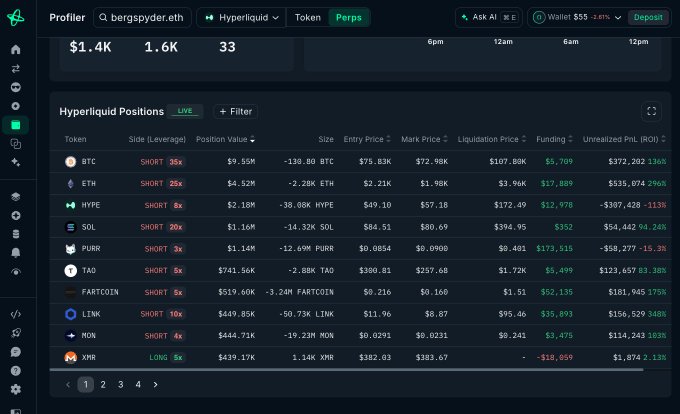
Task: Go to page 2 of positions
Action: [103, 385]
